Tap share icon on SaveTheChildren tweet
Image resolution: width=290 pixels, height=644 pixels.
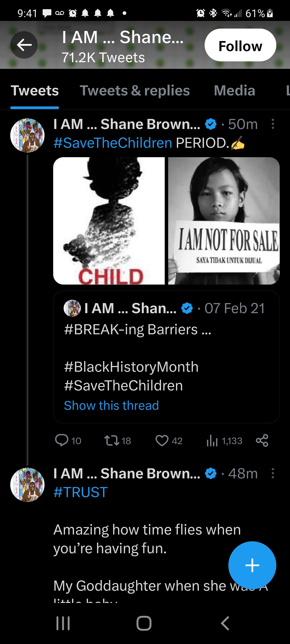tap(262, 441)
